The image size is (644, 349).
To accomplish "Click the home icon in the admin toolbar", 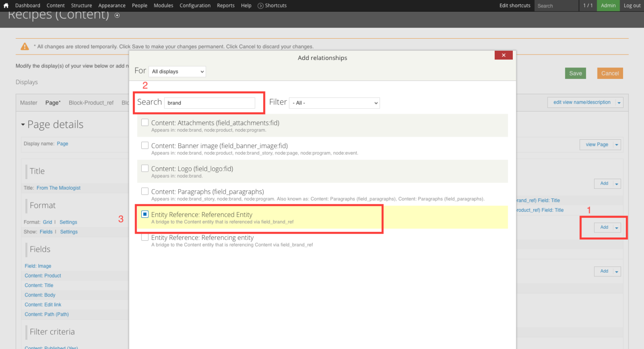I will pyautogui.click(x=6, y=5).
